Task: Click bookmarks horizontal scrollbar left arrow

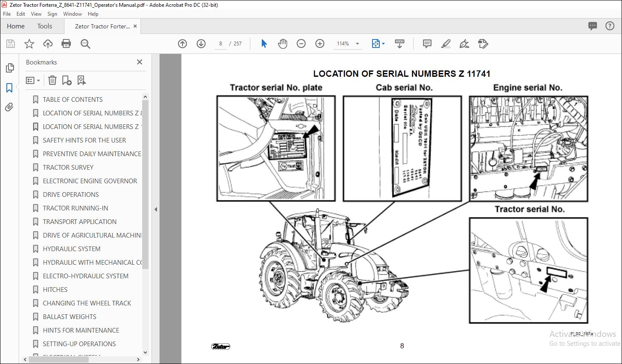Action: 25,359
